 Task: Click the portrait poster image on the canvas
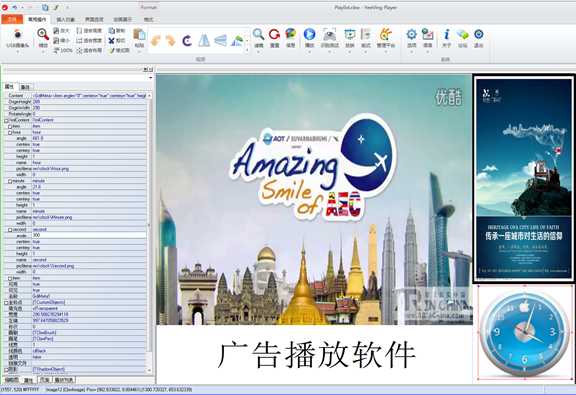pos(524,179)
